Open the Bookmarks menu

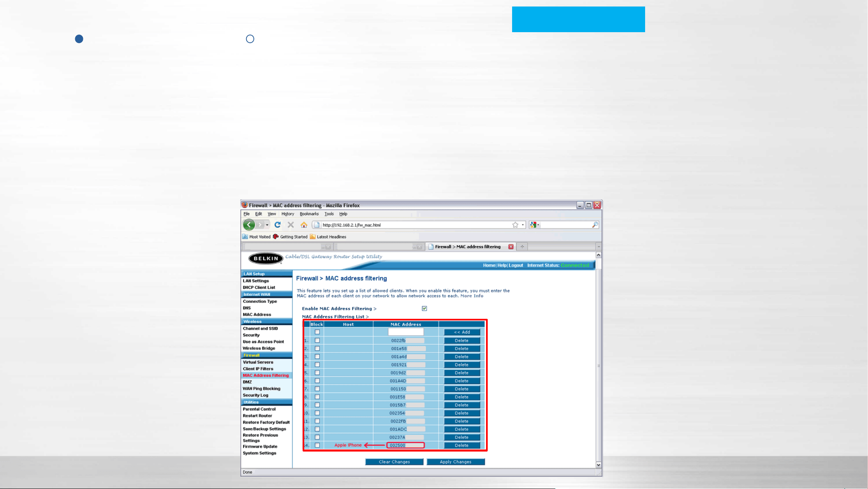click(x=309, y=214)
